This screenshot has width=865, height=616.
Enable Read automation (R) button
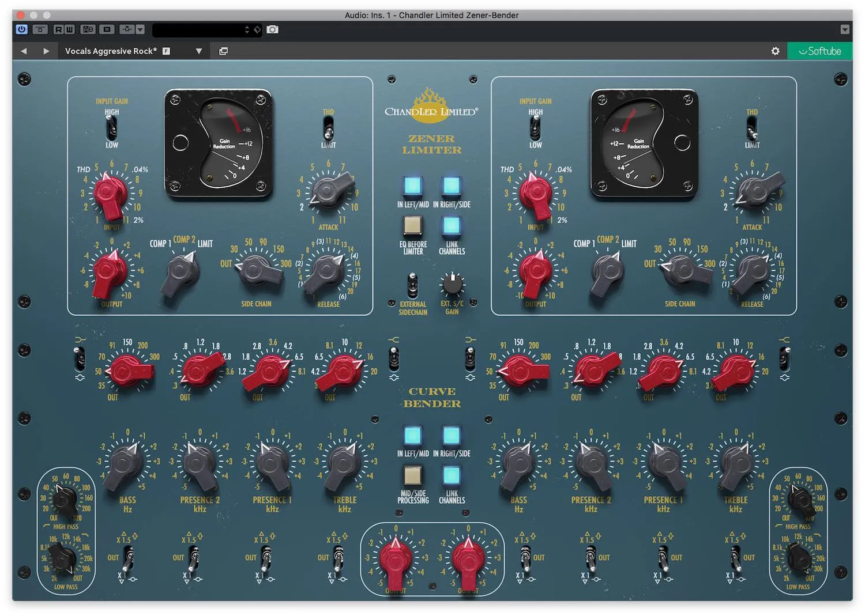click(x=59, y=29)
